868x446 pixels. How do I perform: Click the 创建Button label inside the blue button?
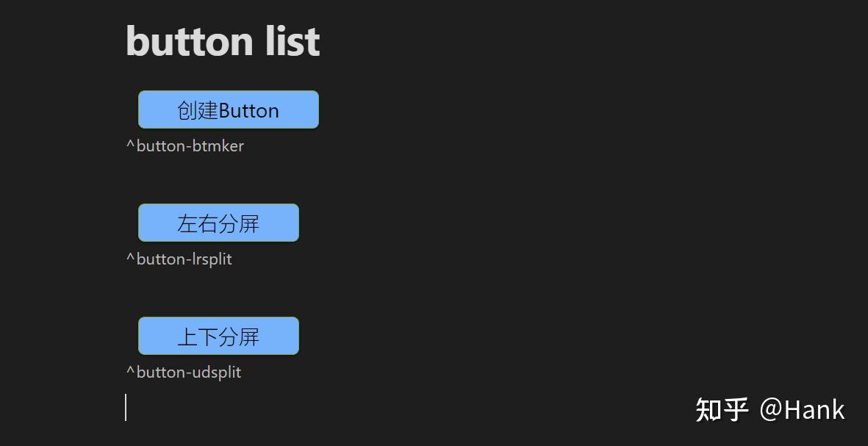227,110
